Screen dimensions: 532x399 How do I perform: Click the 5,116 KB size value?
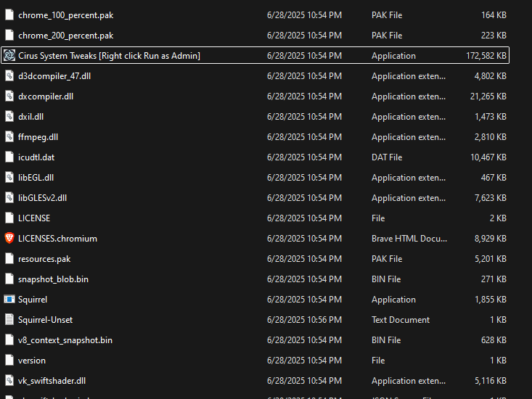point(491,381)
